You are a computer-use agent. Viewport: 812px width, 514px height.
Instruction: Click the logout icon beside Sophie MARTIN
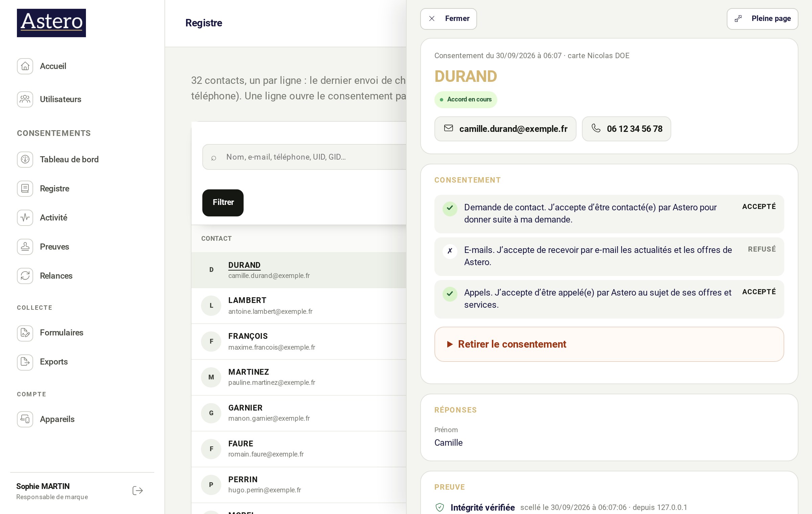[138, 491]
